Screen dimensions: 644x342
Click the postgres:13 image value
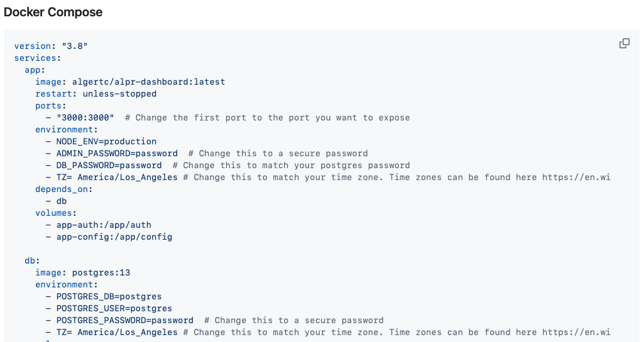[x=101, y=272]
